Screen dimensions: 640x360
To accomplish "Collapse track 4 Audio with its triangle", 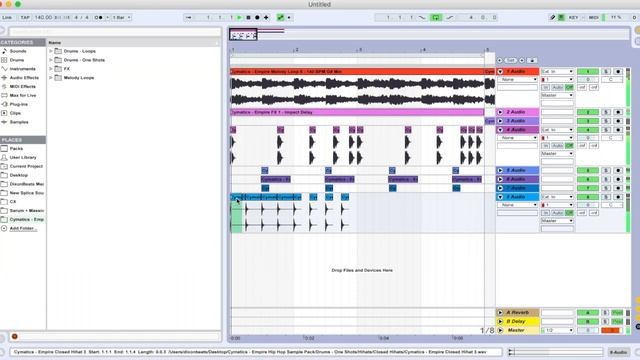I will click(500, 130).
